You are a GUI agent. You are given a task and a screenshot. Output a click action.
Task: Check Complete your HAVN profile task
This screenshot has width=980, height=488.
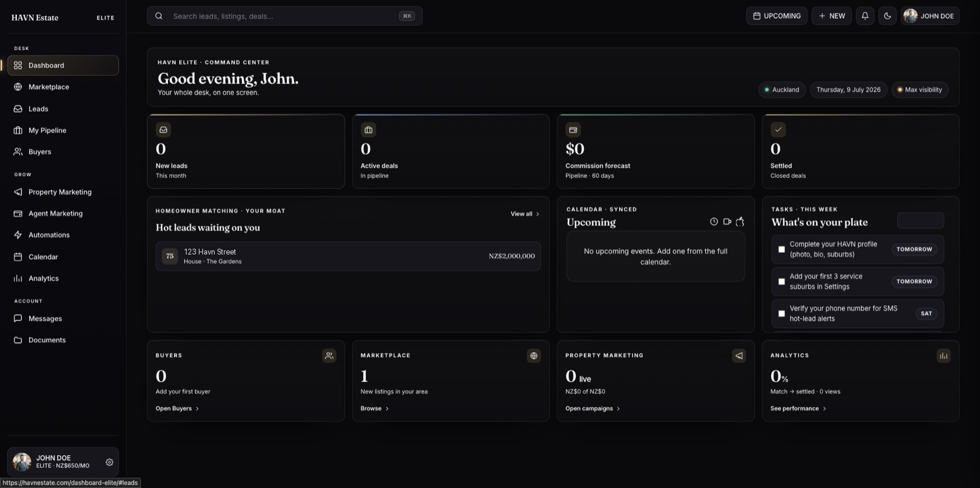point(782,249)
